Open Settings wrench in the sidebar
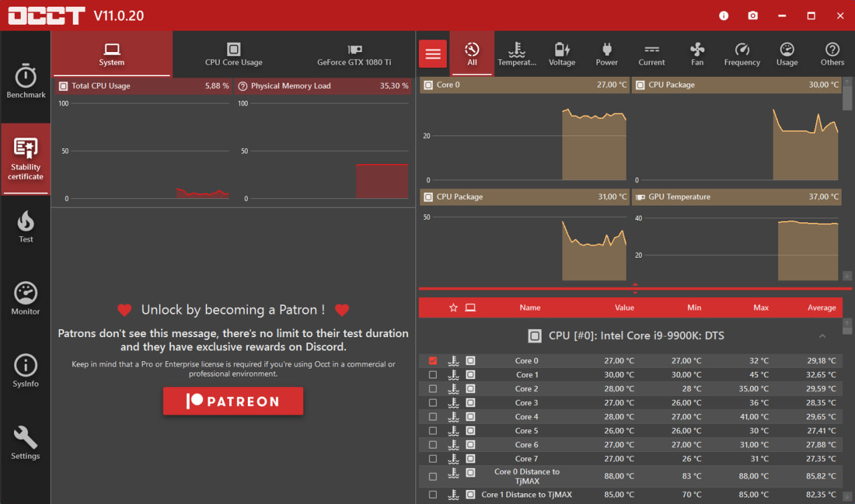 (x=25, y=443)
